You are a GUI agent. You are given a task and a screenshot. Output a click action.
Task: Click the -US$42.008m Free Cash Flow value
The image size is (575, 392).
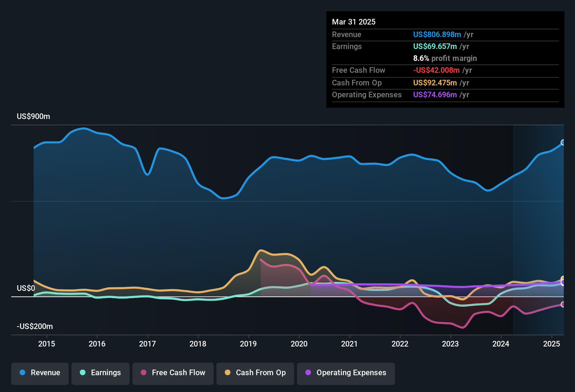coord(437,70)
